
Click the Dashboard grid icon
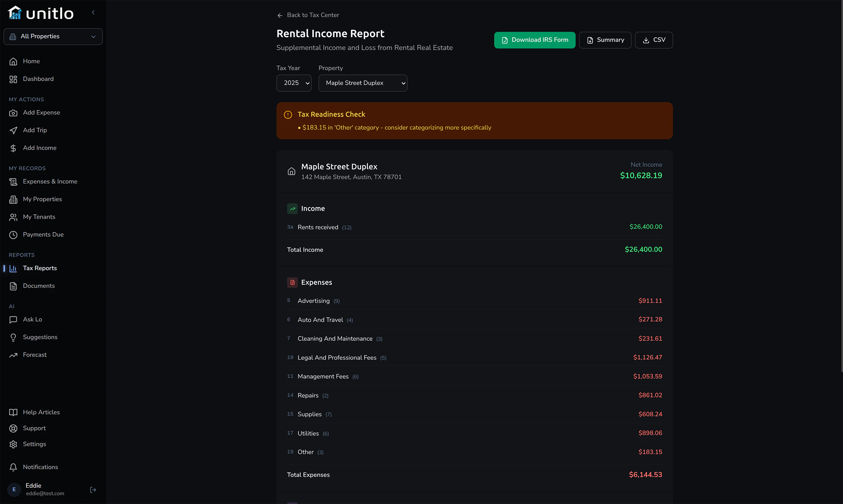tap(13, 79)
